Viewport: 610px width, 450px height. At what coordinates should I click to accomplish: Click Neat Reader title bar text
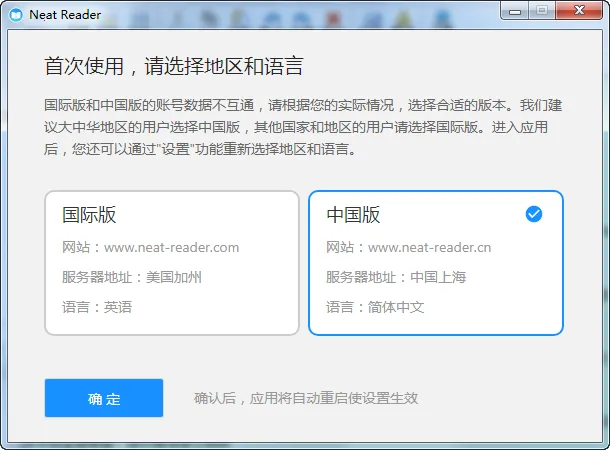pyautogui.click(x=65, y=15)
